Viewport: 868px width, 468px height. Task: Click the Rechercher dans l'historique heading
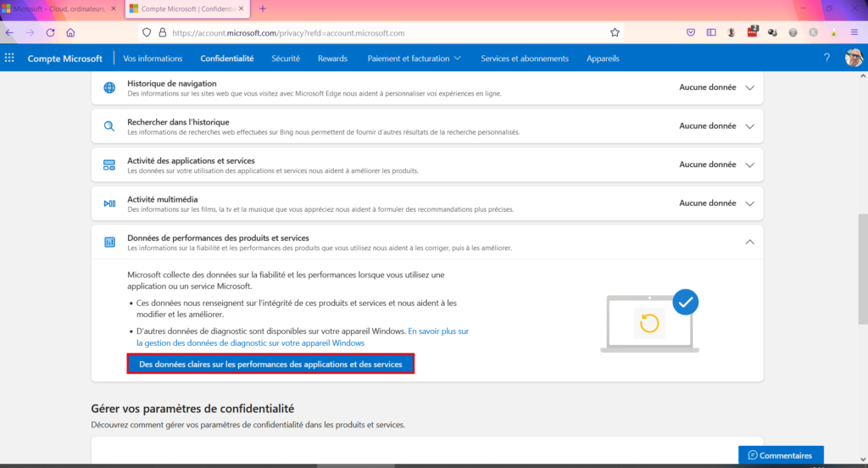pos(178,122)
